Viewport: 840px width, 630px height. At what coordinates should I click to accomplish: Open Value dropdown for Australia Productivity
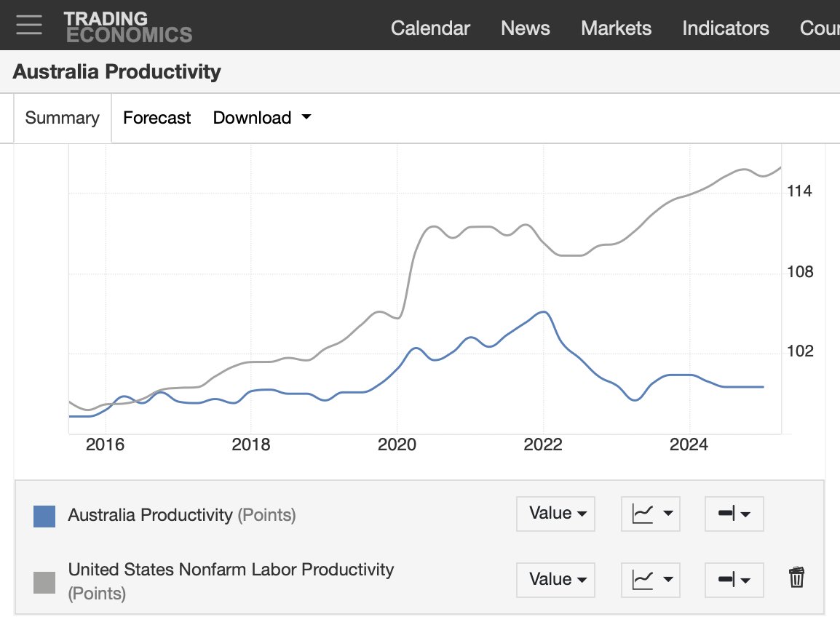click(x=555, y=514)
